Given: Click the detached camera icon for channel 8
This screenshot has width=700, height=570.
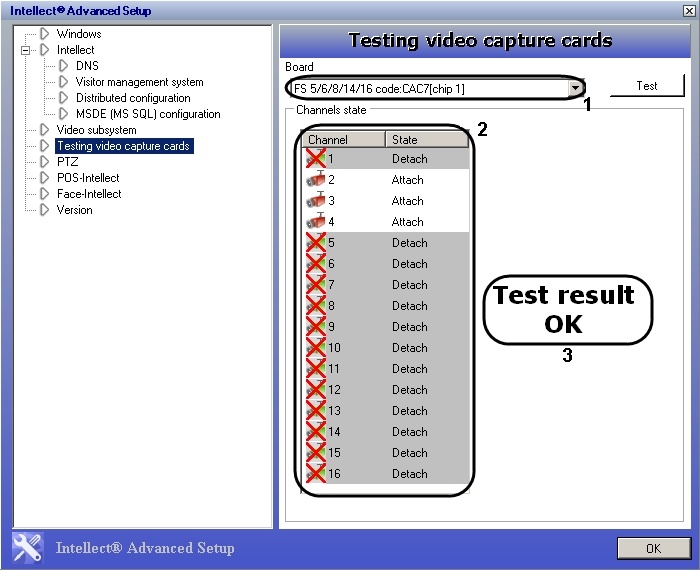Looking at the screenshot, I should (x=316, y=305).
